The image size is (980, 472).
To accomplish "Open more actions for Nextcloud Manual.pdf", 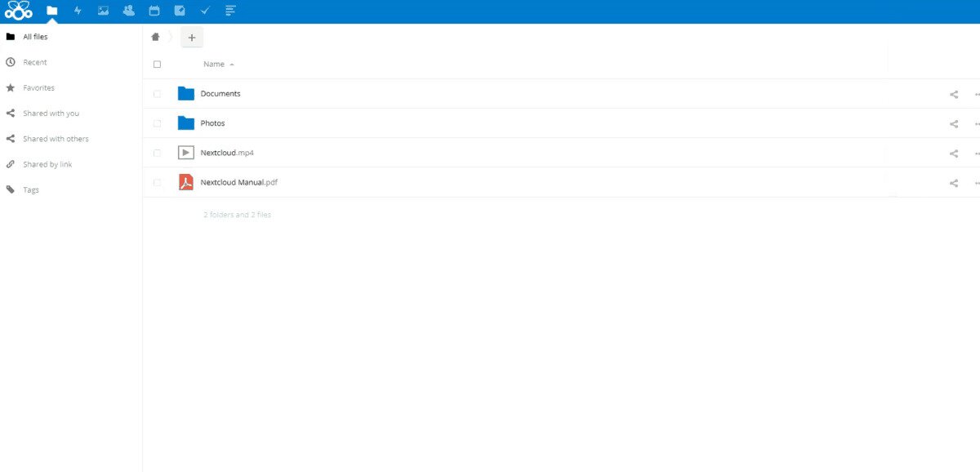I will [x=977, y=183].
